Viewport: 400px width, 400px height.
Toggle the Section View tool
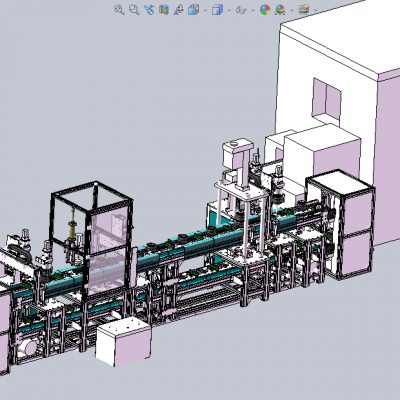coord(163,10)
